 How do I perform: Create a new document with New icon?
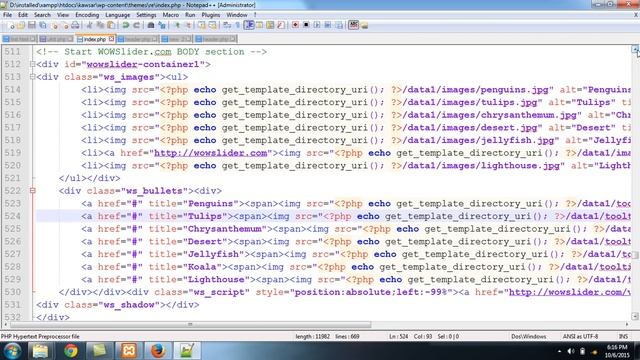tap(11, 25)
